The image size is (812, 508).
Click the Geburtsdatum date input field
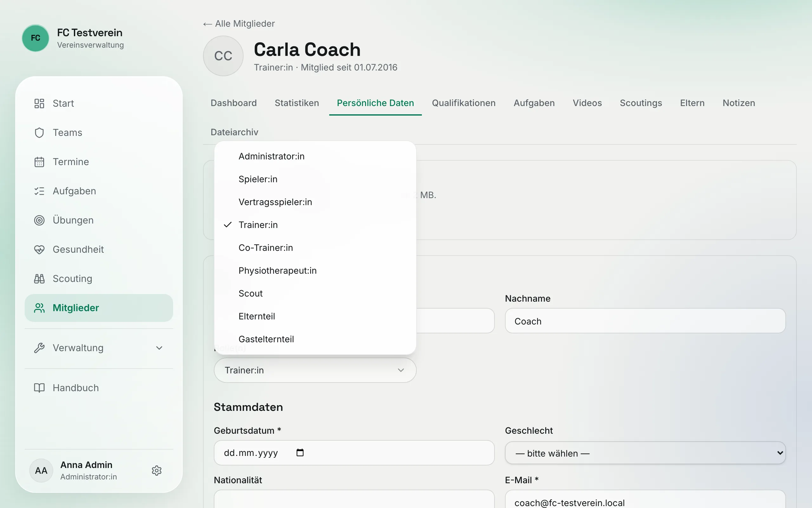pos(354,453)
